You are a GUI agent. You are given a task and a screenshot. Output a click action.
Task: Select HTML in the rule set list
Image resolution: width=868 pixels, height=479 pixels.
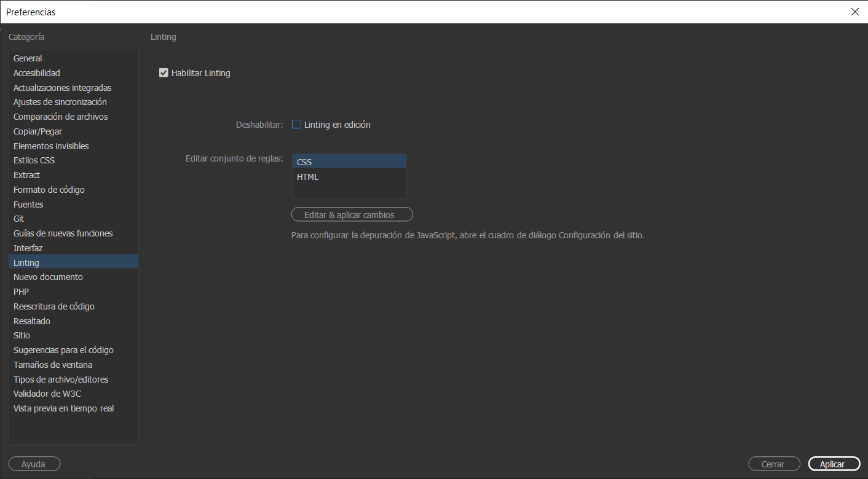[349, 177]
